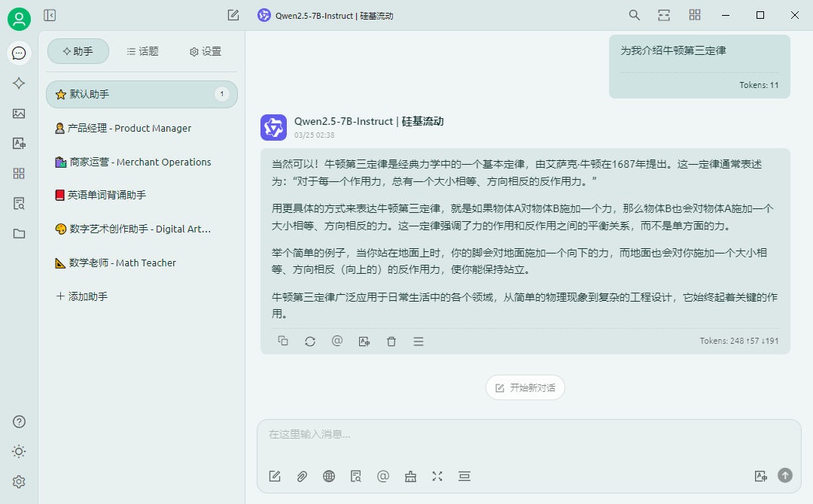Attach a file to the message
Viewport: 813px width, 504px height.
point(302,476)
